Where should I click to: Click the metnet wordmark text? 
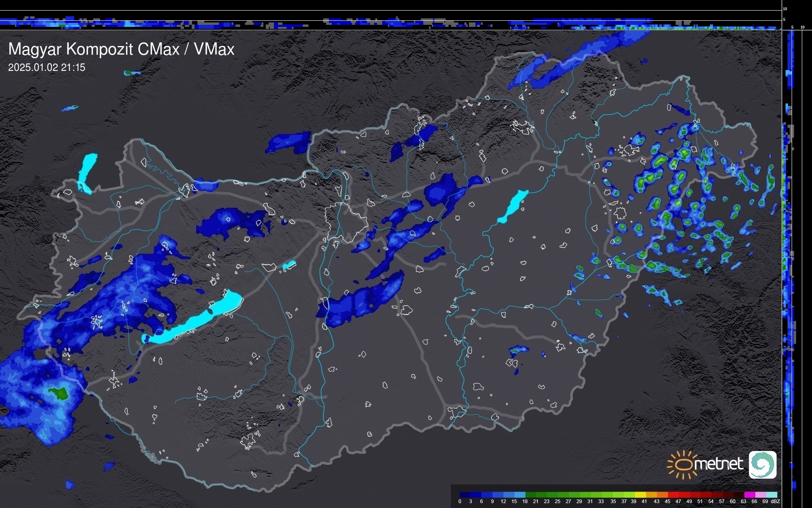tap(718, 464)
